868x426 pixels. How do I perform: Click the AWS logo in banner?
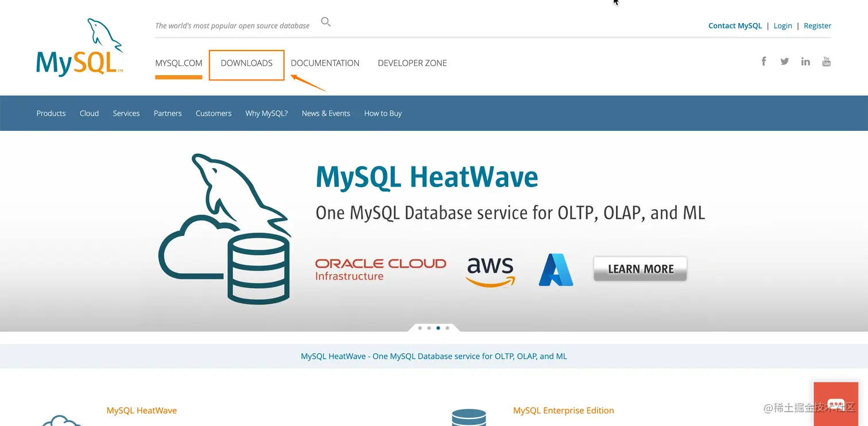click(490, 272)
